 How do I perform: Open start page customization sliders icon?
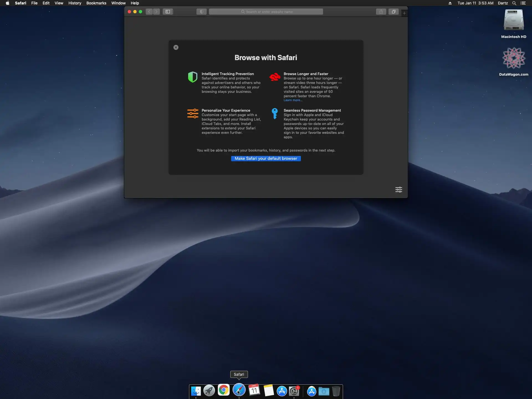[398, 190]
